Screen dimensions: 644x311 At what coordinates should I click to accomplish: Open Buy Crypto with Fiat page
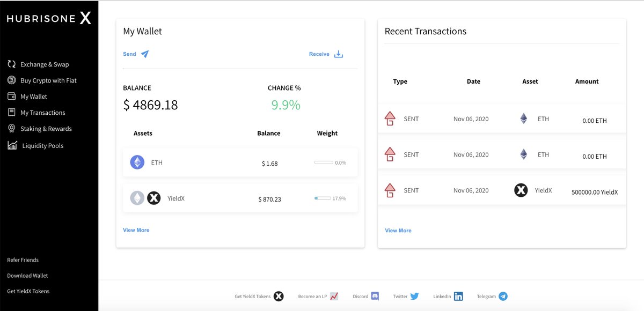pos(48,80)
